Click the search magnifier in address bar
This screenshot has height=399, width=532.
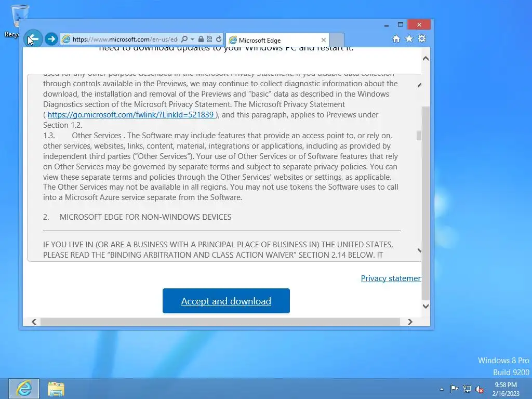[184, 39]
